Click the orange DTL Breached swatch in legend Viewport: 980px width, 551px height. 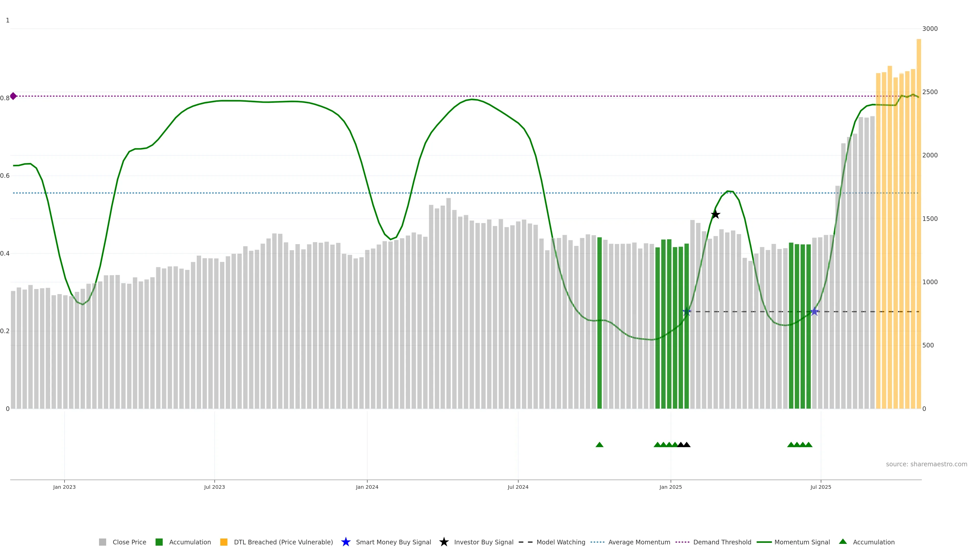224,542
